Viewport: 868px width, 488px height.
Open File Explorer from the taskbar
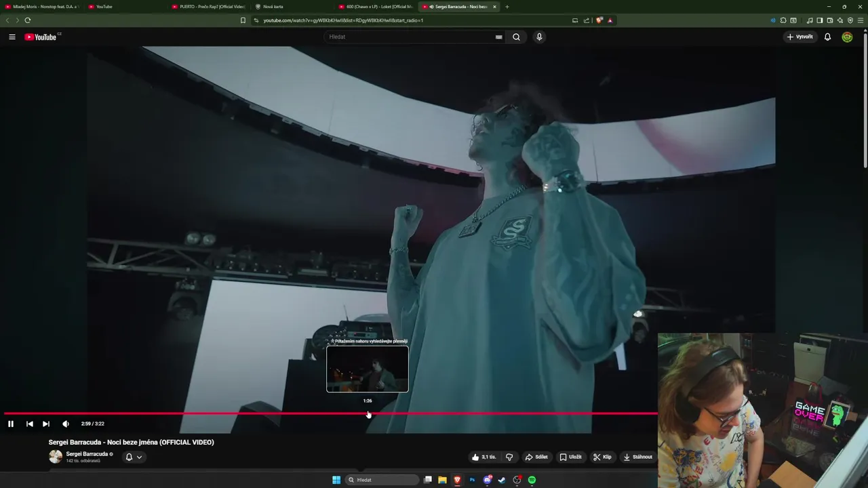coord(442,480)
